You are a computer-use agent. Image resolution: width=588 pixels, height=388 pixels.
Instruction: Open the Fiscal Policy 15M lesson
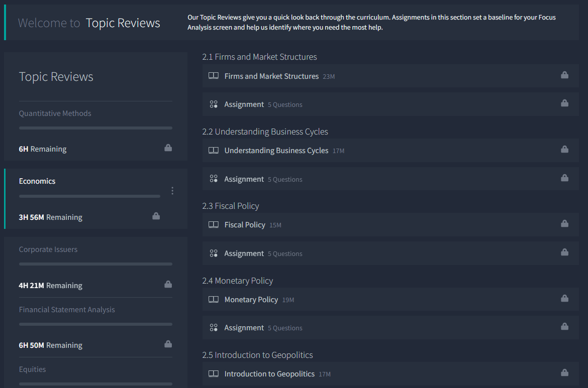tap(245, 225)
